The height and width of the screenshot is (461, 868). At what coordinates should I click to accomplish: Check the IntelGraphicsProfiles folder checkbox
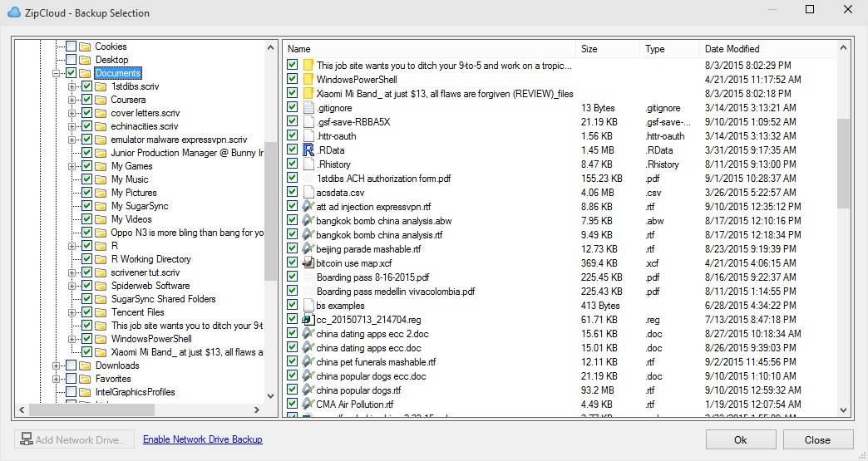point(72,392)
